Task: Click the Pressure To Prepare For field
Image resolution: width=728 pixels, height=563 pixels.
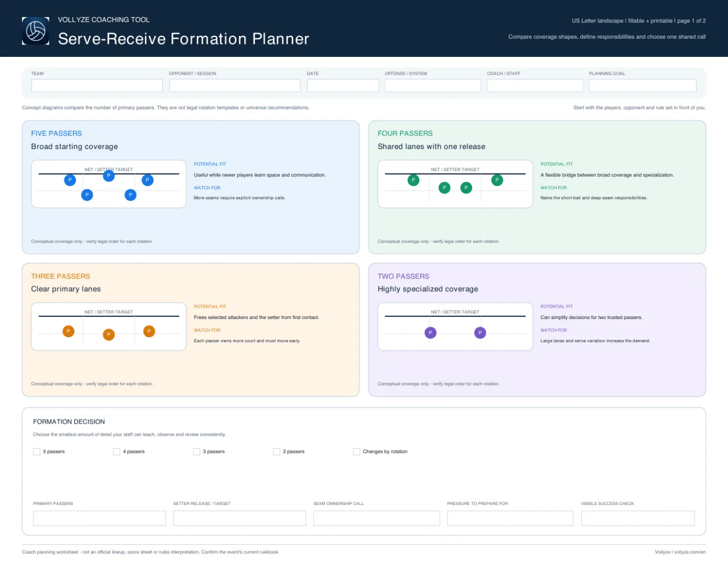Action: (x=510, y=518)
